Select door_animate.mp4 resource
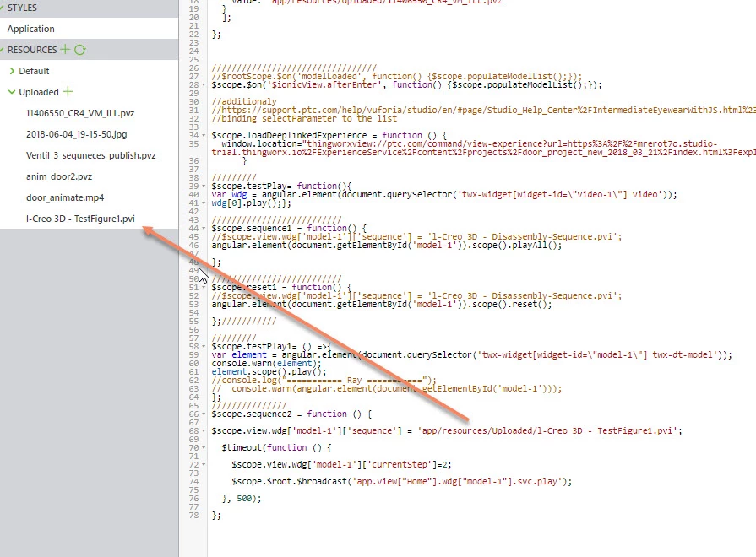The height and width of the screenshot is (557, 756). pos(65,198)
